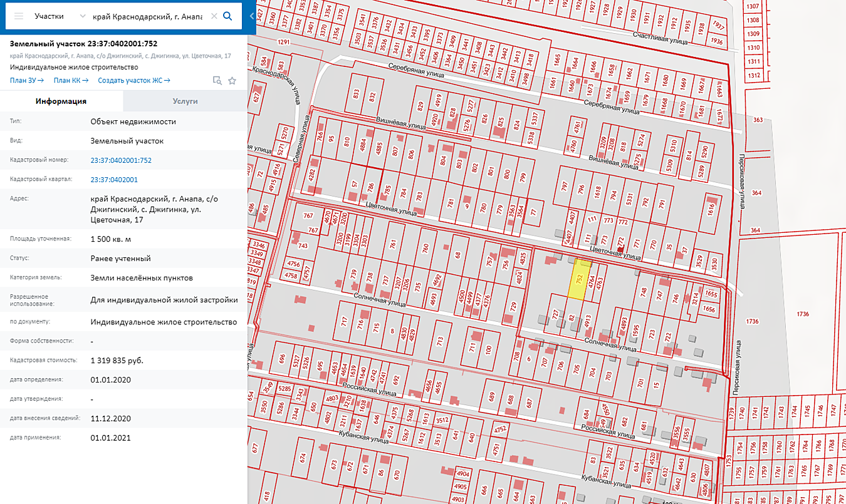Viewport: 846px width, 504px height.
Task: Select parcel 761 on the map
Action: tap(392, 244)
